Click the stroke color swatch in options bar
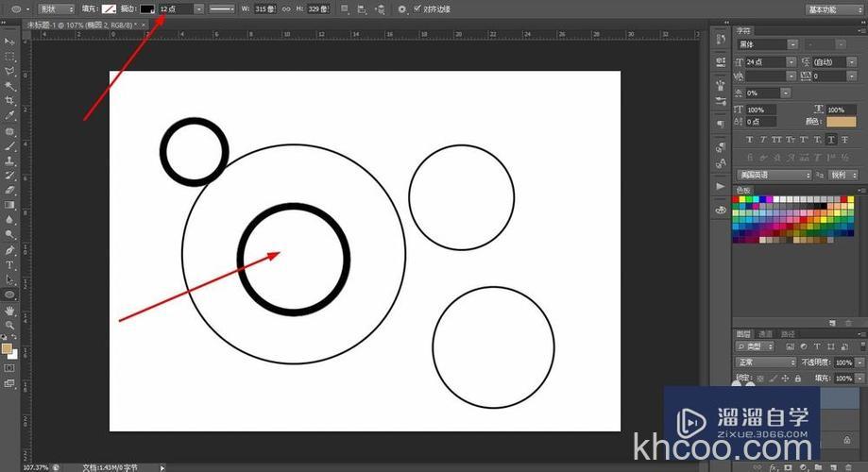 147,8
